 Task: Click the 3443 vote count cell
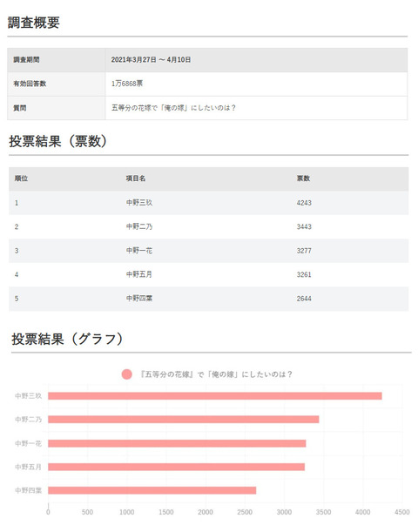[x=304, y=226]
